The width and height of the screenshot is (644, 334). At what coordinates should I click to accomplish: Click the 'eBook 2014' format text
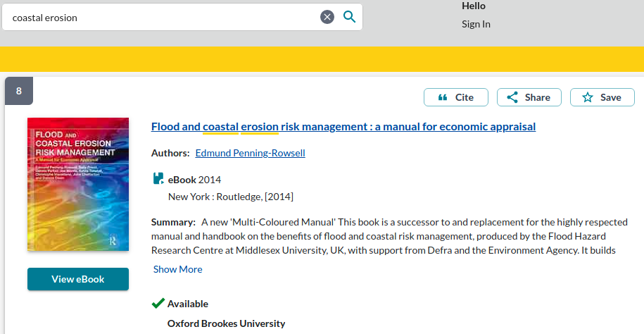195,180
